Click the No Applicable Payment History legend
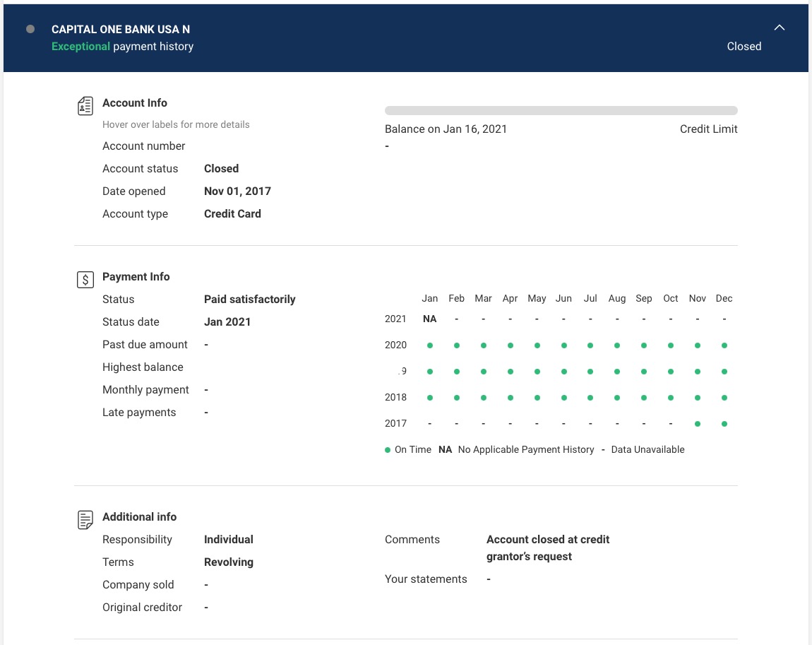812x645 pixels. pos(525,450)
